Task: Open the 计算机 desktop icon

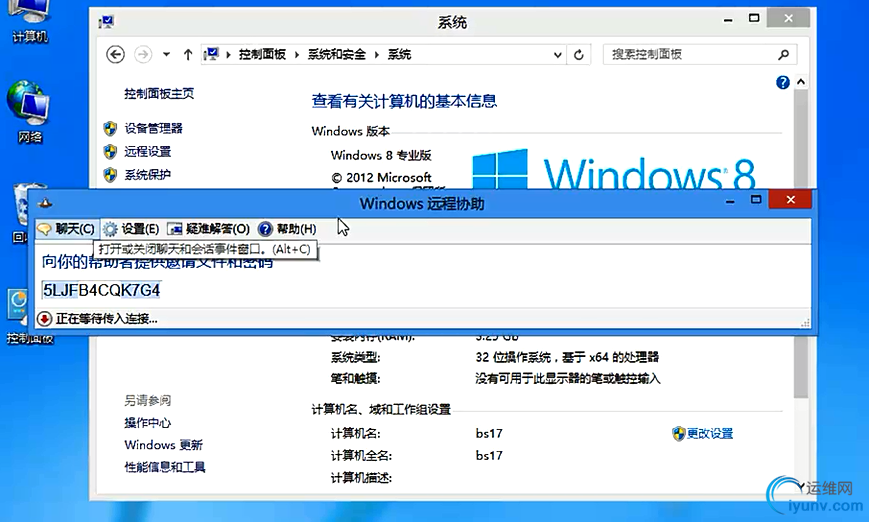Action: click(30, 21)
